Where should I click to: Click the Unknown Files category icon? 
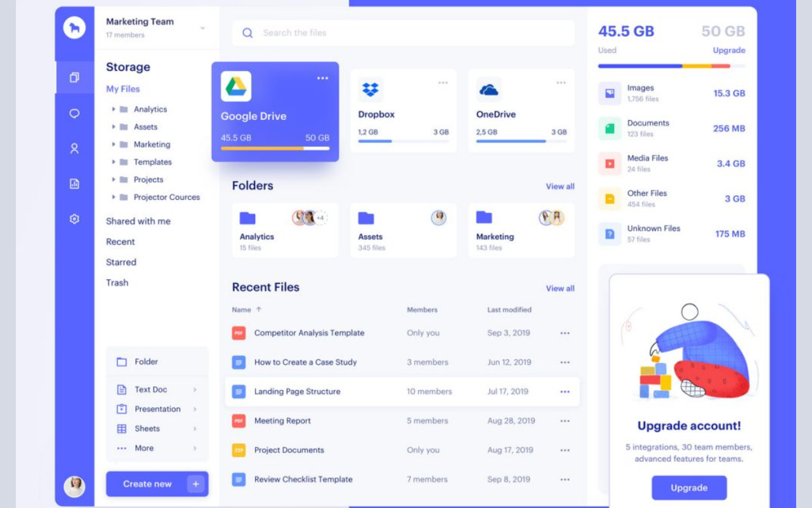[x=610, y=234]
